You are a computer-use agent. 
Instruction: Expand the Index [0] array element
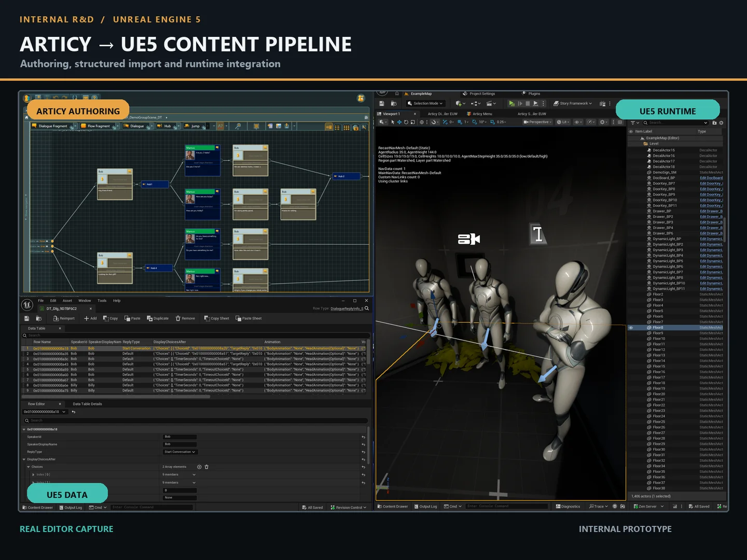34,475
